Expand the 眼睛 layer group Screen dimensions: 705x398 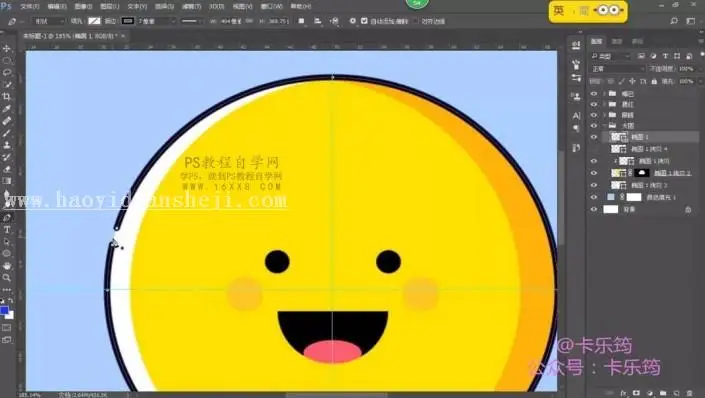point(604,115)
